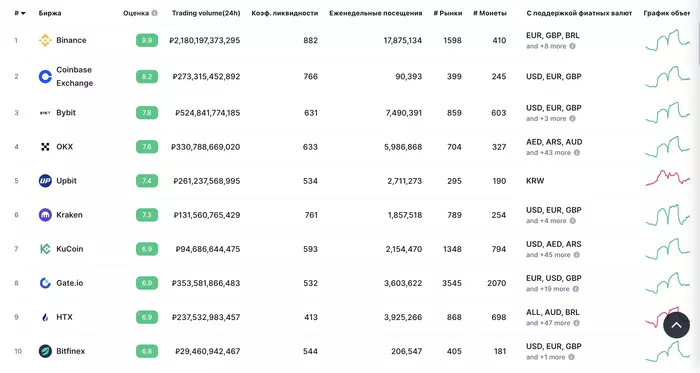Click the Gate.io logo icon
The width and height of the screenshot is (700, 373).
(x=45, y=283)
